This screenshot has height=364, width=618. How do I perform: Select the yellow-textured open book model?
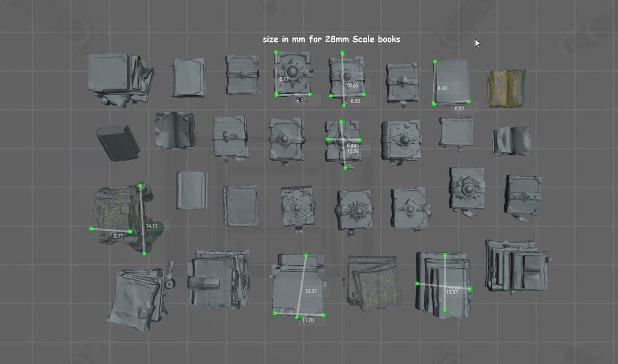pos(507,89)
